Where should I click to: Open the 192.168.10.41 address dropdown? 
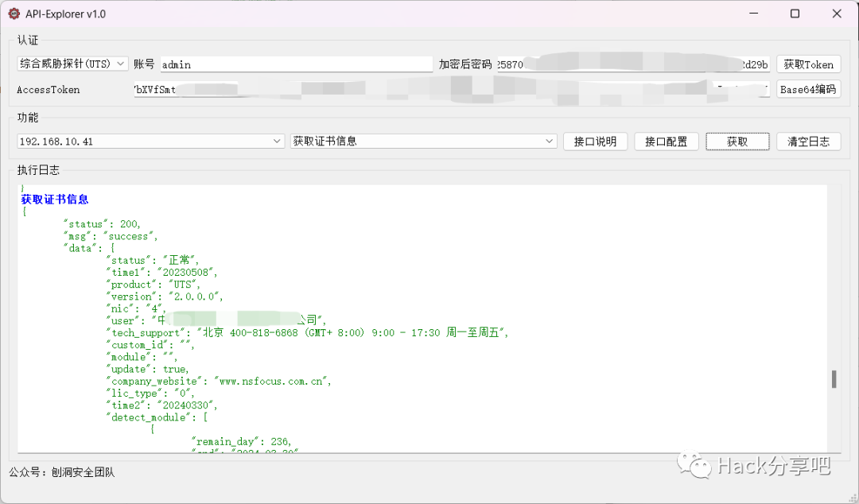click(150, 142)
